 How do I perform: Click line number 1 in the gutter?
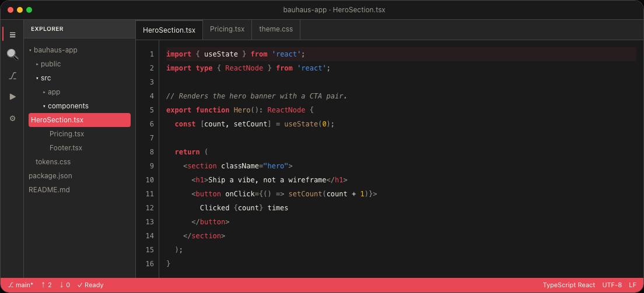coord(152,54)
